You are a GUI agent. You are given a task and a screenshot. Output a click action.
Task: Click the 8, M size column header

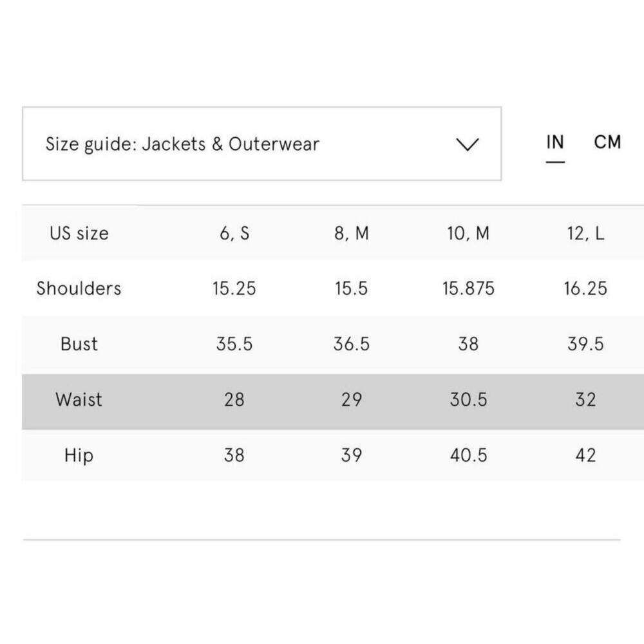(352, 233)
